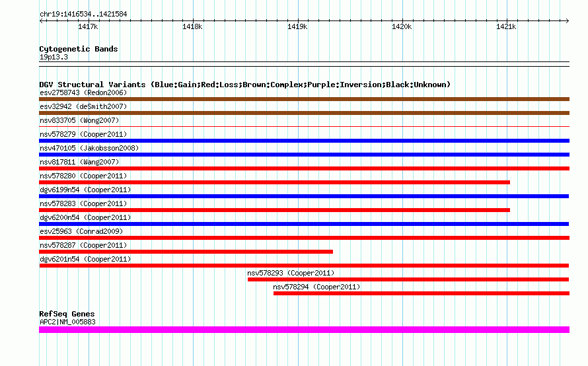Image resolution: width=588 pixels, height=366 pixels.
Task: Click the APC2|NM_005883 gene label
Action: 67,322
